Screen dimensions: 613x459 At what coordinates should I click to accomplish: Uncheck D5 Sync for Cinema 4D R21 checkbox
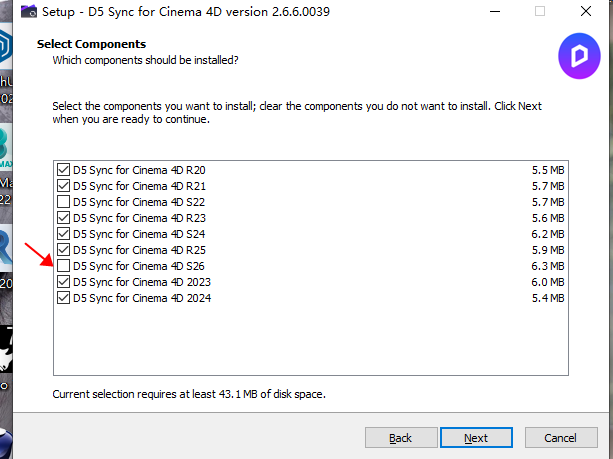[x=63, y=186]
